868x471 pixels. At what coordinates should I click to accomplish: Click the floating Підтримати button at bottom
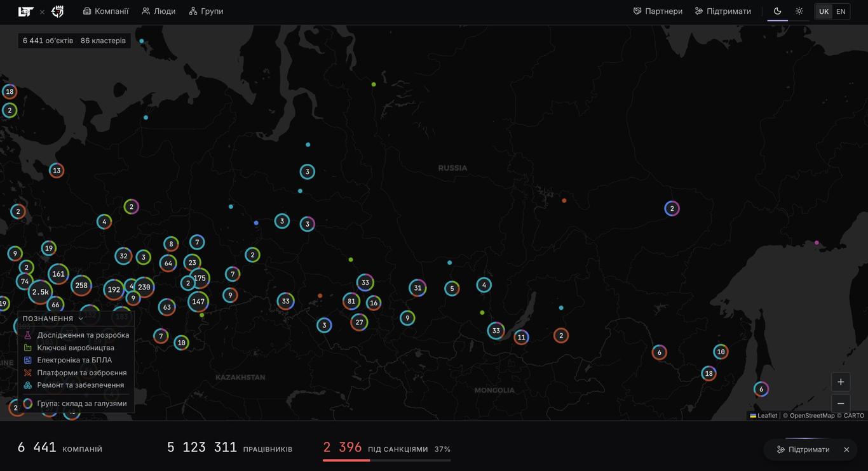[x=803, y=449]
